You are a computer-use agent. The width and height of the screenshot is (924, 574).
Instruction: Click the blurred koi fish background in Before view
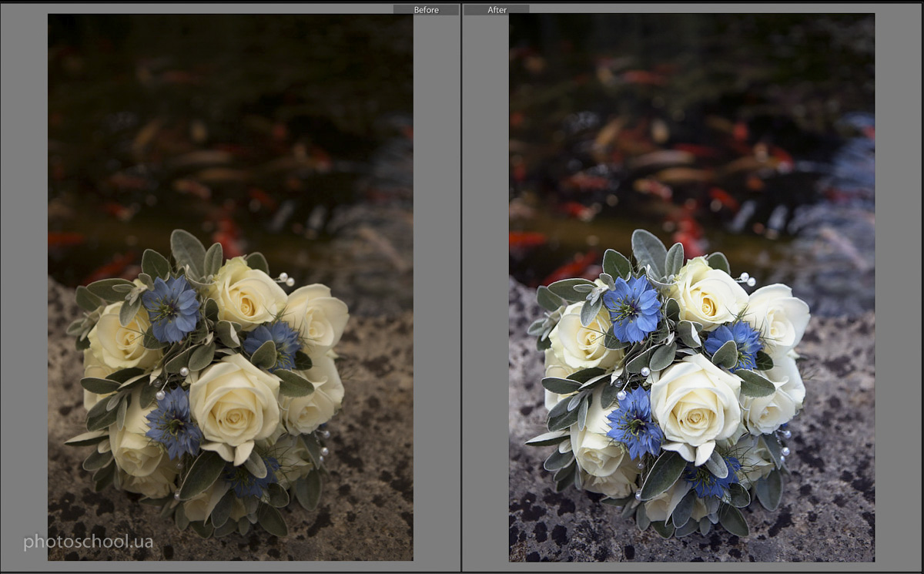(230, 146)
